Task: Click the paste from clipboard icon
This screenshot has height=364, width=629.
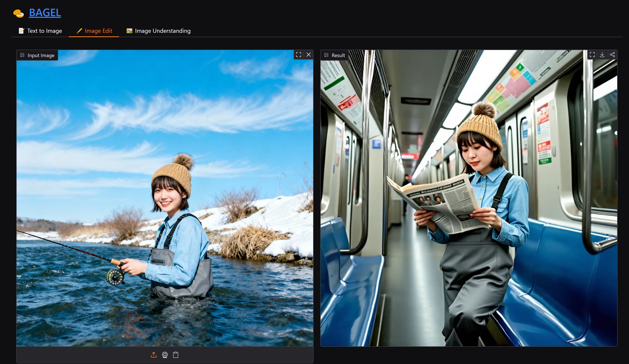Action: [x=176, y=355]
